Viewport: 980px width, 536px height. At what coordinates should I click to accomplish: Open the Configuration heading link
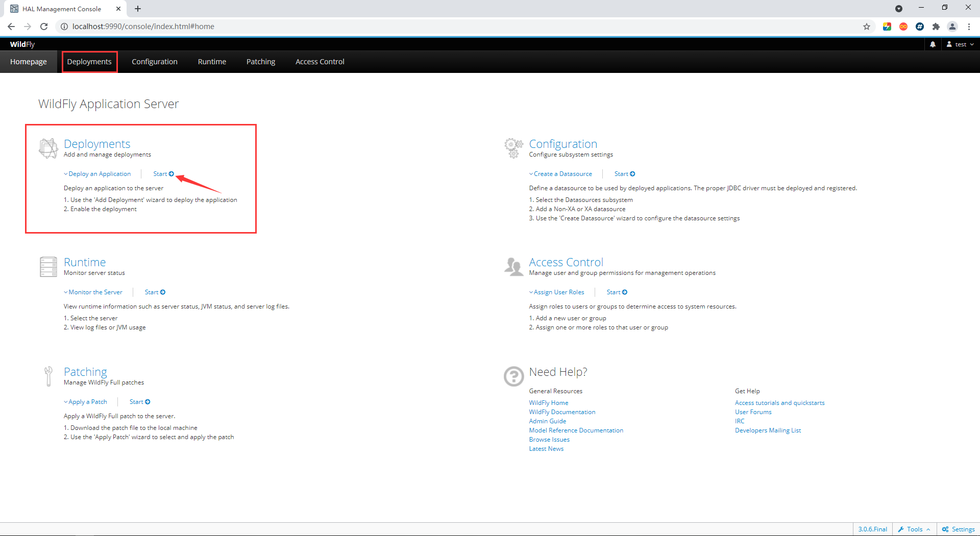click(x=563, y=144)
